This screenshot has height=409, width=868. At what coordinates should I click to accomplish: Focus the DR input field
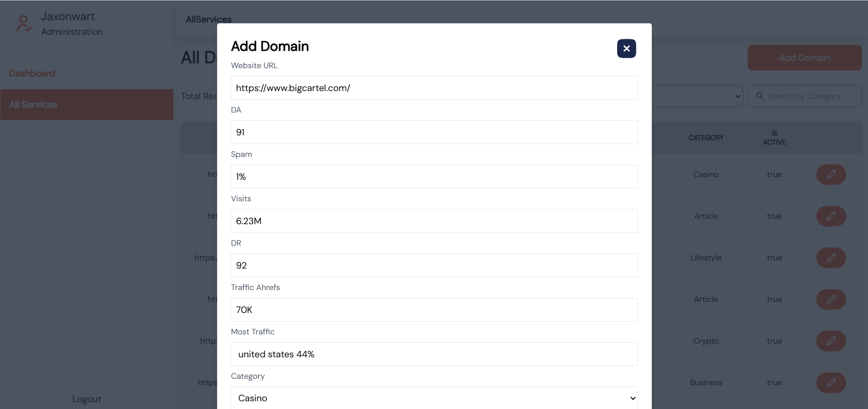pyautogui.click(x=434, y=265)
